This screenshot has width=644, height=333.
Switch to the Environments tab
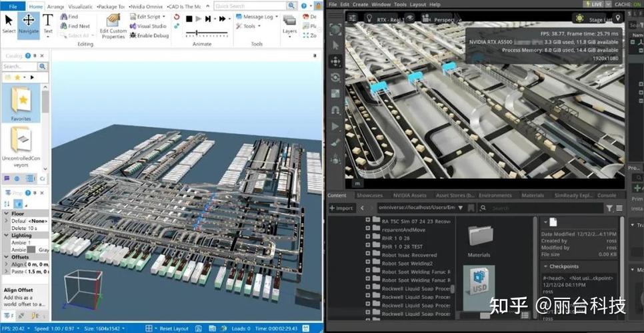point(495,196)
